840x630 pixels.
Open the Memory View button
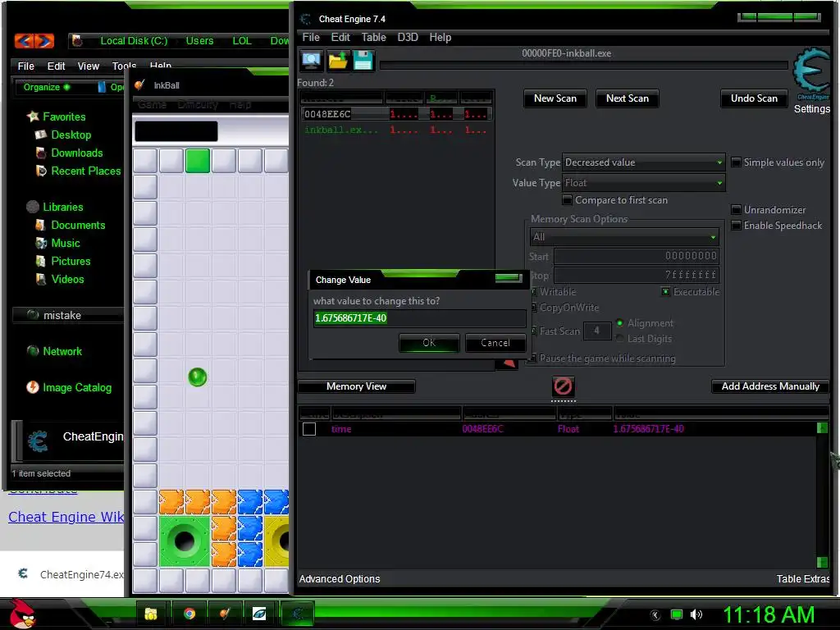[356, 386]
